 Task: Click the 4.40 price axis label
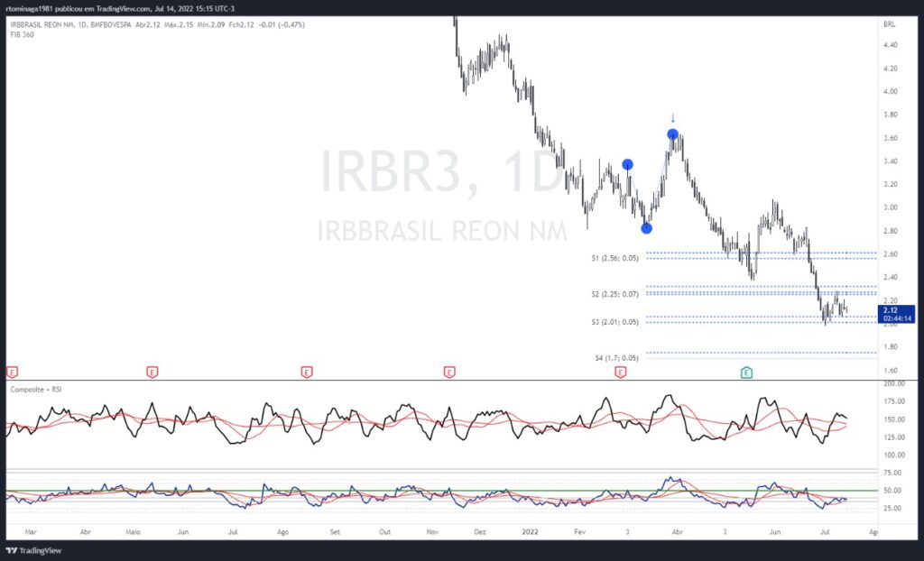[x=891, y=45]
